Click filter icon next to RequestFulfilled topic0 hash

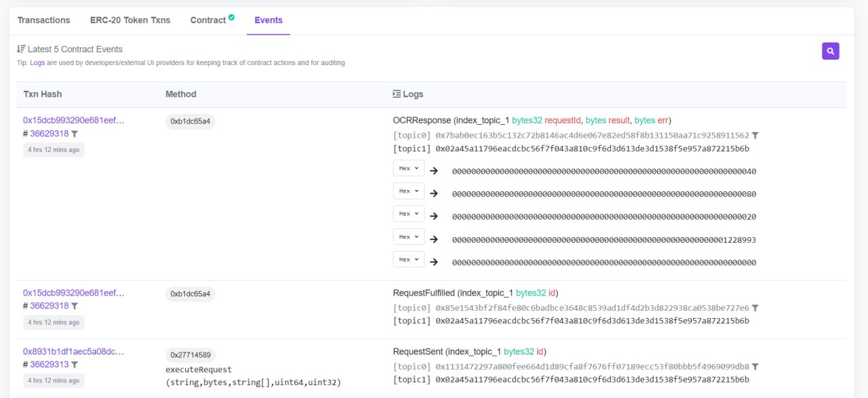coord(755,308)
